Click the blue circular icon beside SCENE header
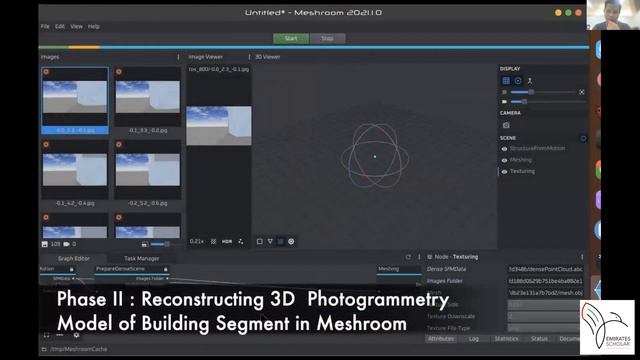This screenshot has width=640, height=360. coord(583,138)
